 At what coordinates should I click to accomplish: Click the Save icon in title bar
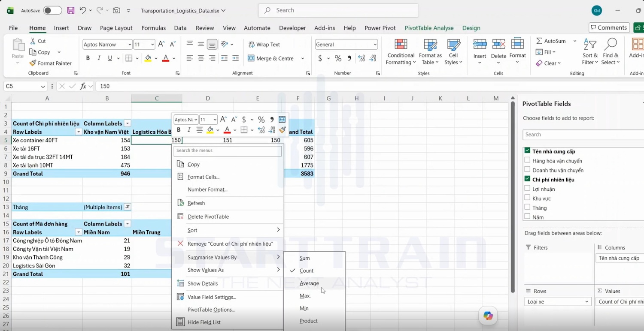point(71,10)
